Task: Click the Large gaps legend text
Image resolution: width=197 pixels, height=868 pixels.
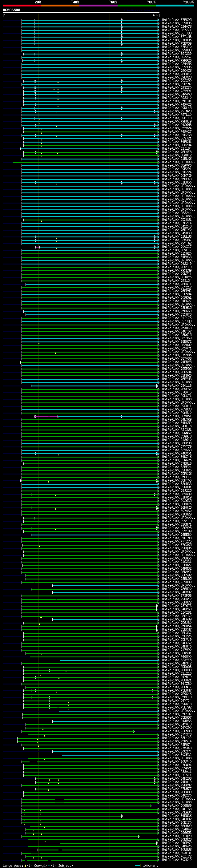Action: point(38,865)
